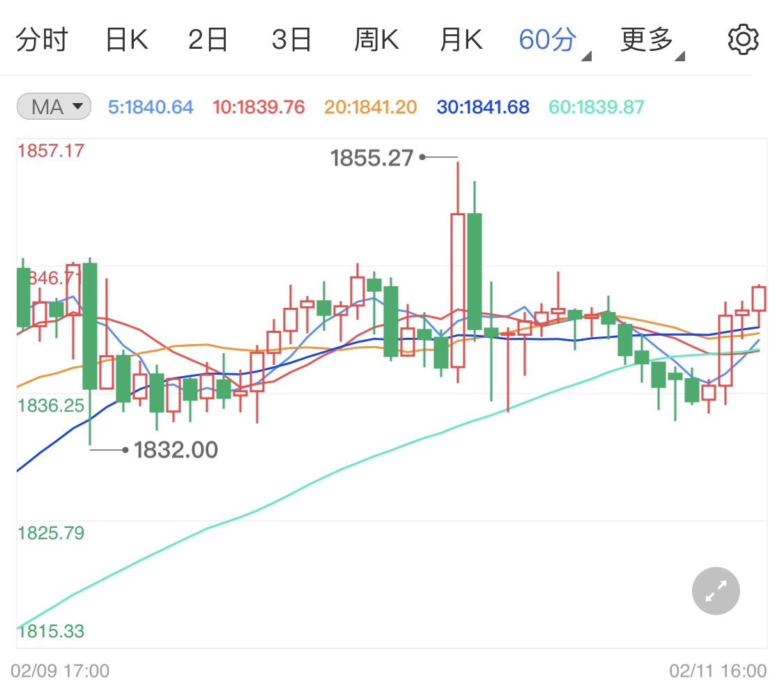Click the 1836.25 axis price label
This screenshot has height=693, width=784.
[51, 406]
